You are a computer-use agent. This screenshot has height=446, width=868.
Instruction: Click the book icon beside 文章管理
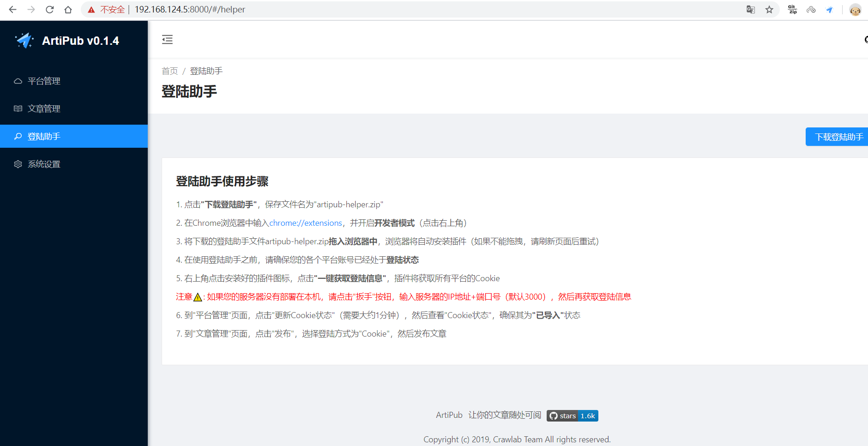pos(18,109)
